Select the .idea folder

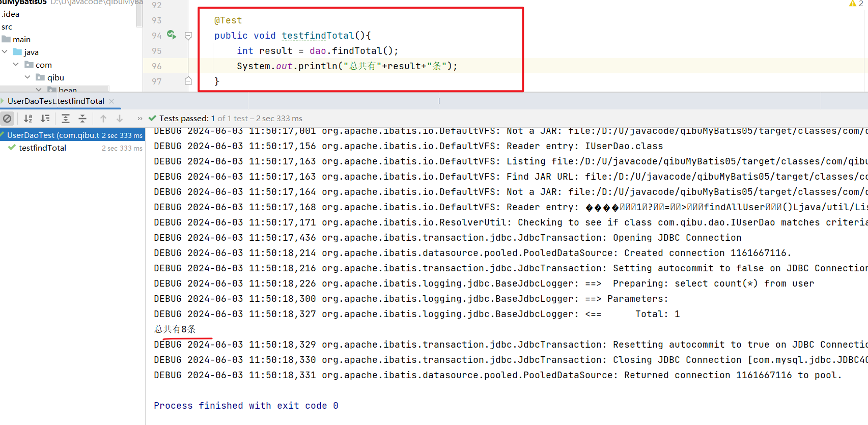click(10, 14)
